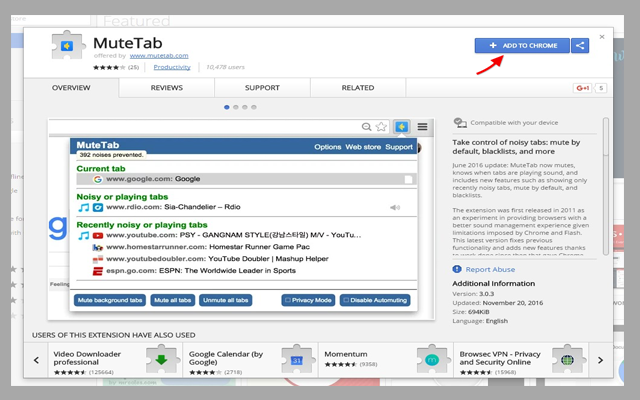
Task: Show next related extensions with right arrow
Action: [600, 359]
